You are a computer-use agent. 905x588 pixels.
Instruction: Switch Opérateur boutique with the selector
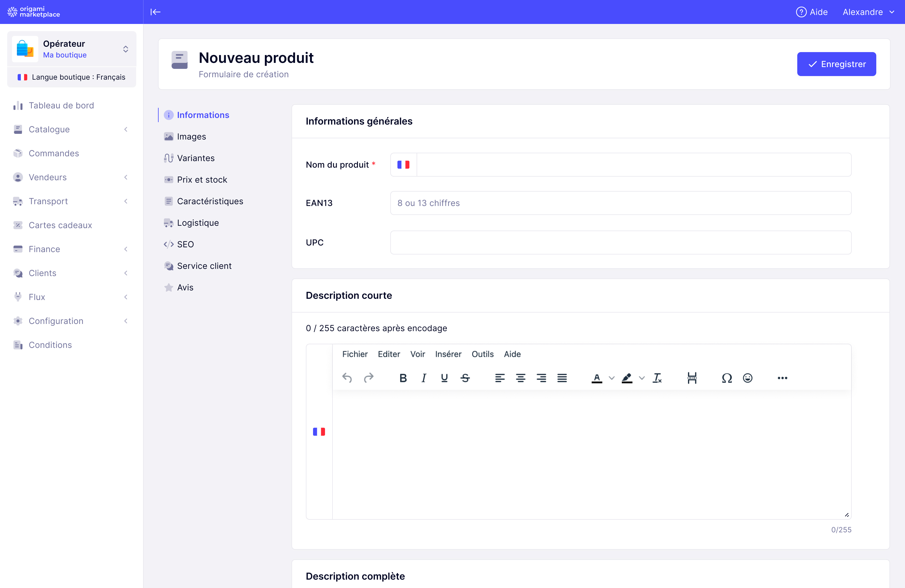[x=125, y=49]
